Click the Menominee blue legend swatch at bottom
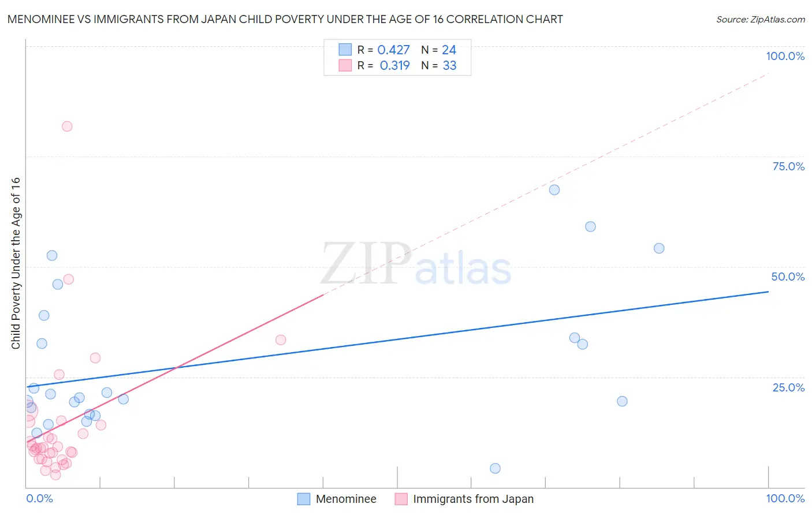The image size is (812, 515). point(304,499)
